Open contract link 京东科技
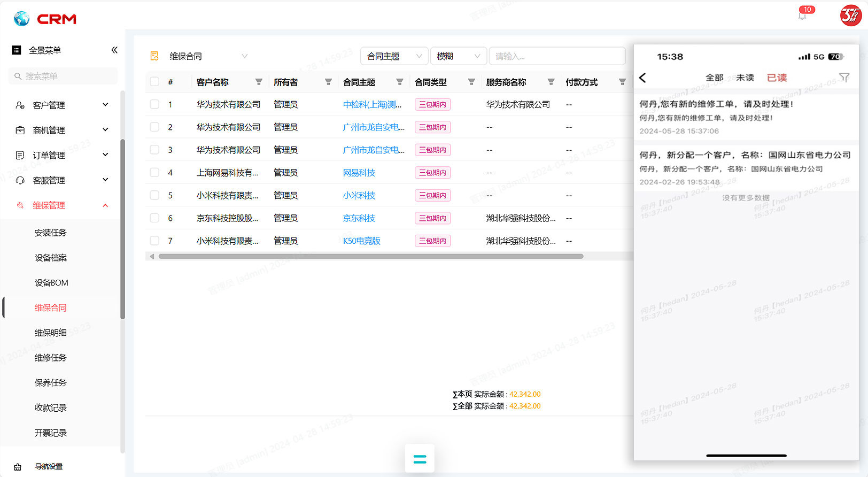The image size is (868, 477). coord(359,218)
